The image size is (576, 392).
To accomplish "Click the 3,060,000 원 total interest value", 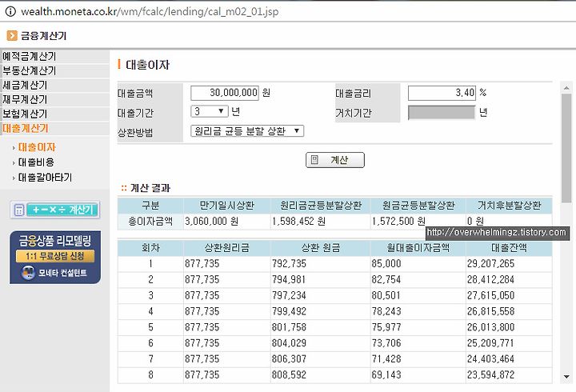I will [211, 222].
